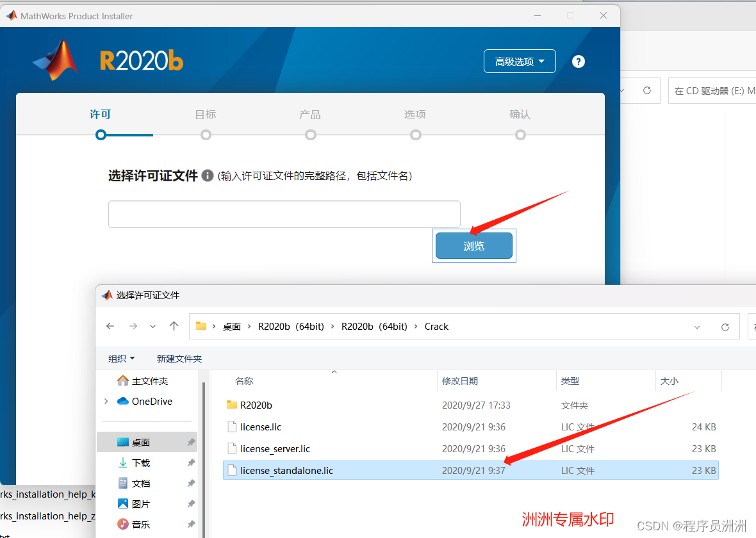Select the R2020b folder in file list

tap(470, 405)
